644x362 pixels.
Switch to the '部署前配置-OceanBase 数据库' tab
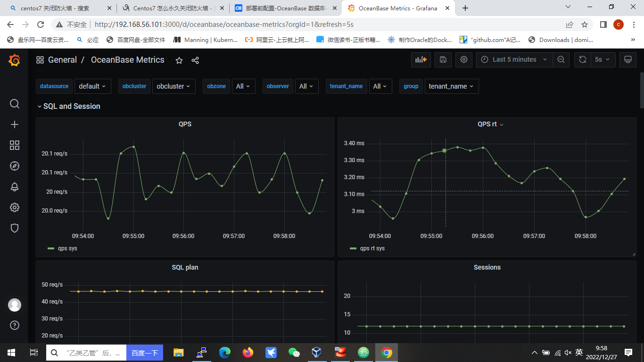click(285, 8)
